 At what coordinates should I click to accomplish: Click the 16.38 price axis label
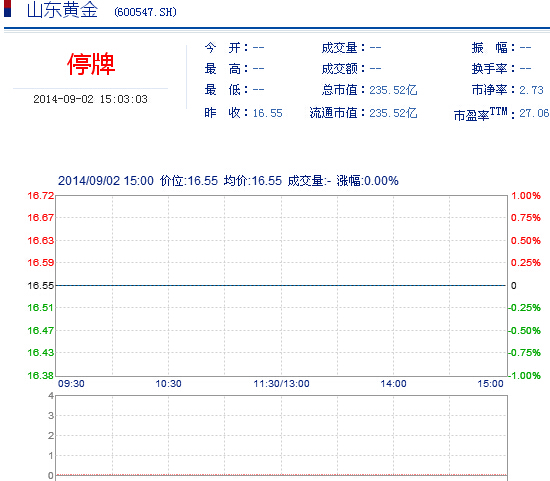pos(41,375)
